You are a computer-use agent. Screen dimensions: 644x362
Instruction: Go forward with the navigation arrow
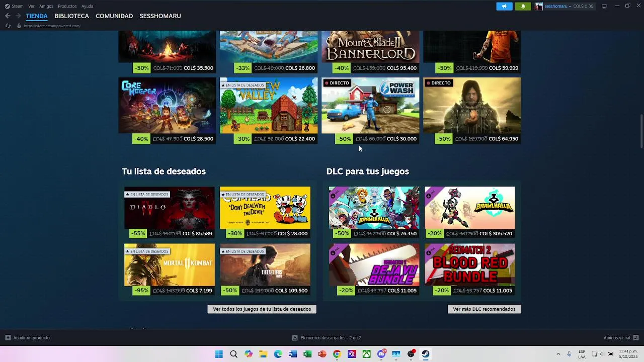pos(18,16)
